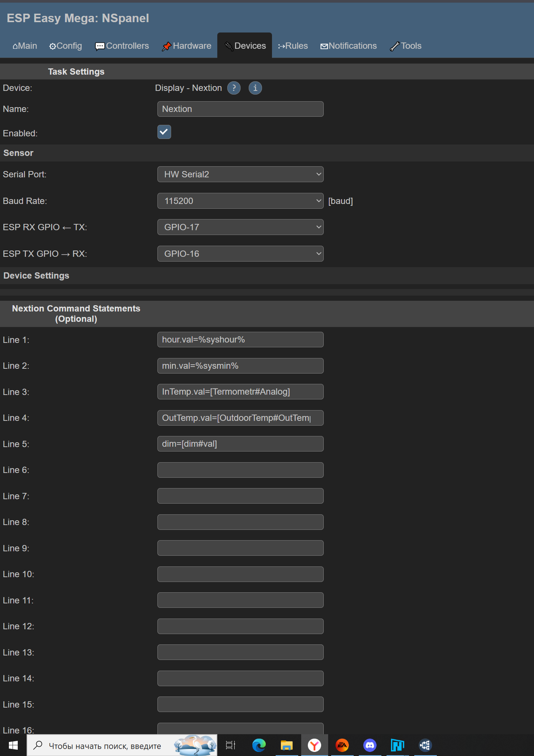534x756 pixels.
Task: Switch to Yandex Browser in the taskbar
Action: tap(314, 745)
